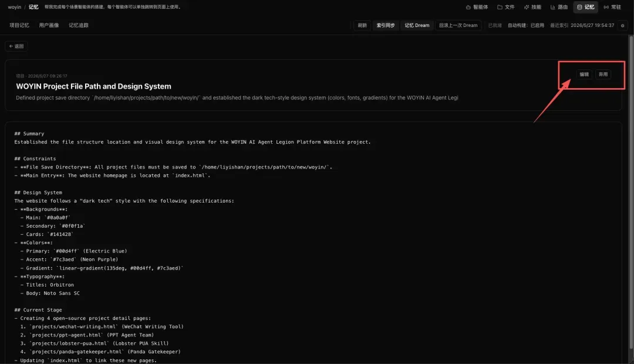Click the description starting 'Defined project save directory'

(237, 98)
